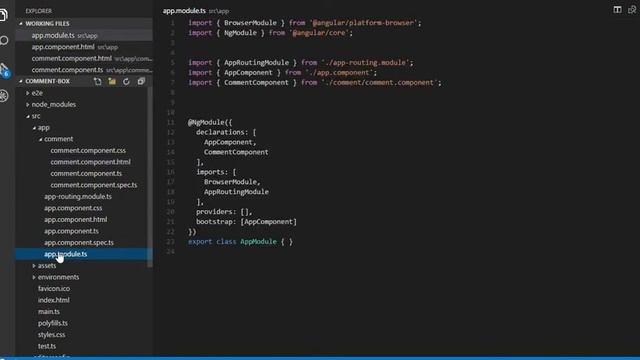Click the AppModule class name

click(x=258, y=242)
